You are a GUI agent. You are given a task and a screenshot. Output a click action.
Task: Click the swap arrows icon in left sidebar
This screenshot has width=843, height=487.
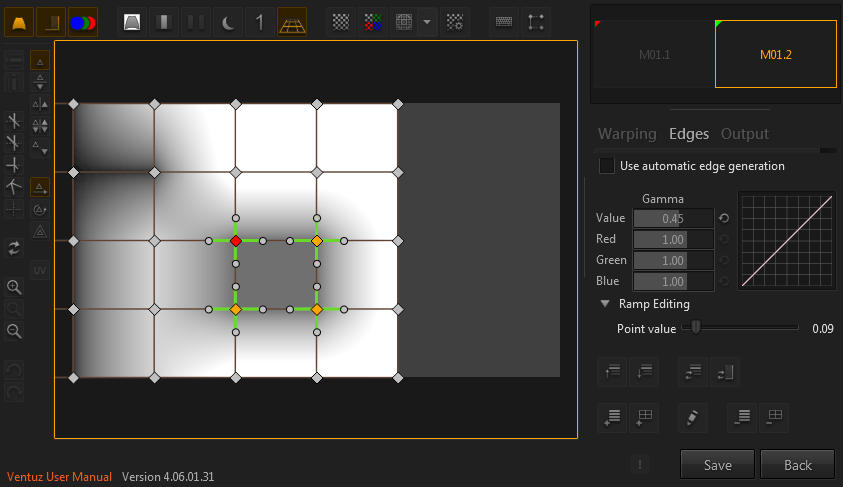pos(14,247)
